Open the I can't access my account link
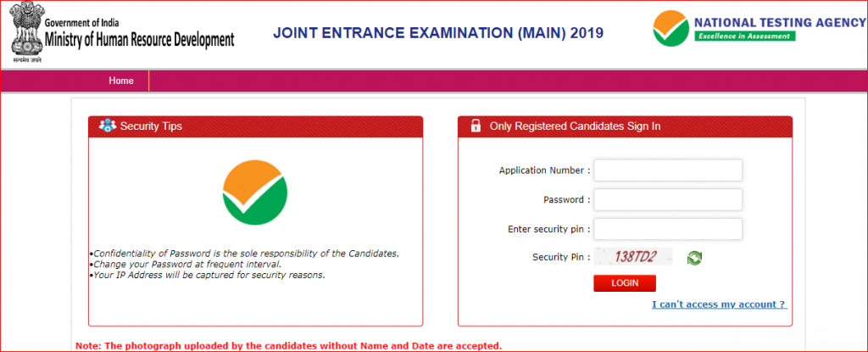 (x=719, y=305)
